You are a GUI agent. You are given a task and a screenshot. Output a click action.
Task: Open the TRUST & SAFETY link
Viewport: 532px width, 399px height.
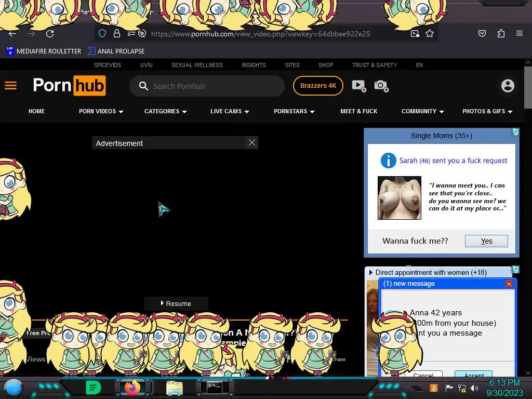coord(374,65)
